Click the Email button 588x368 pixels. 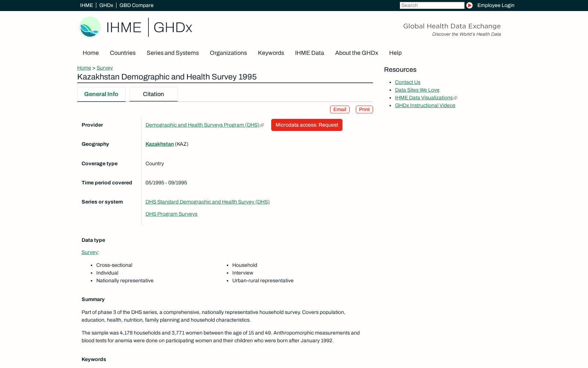[340, 109]
